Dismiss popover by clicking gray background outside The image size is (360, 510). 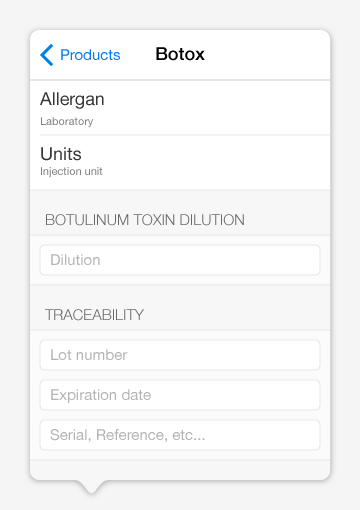(180, 15)
